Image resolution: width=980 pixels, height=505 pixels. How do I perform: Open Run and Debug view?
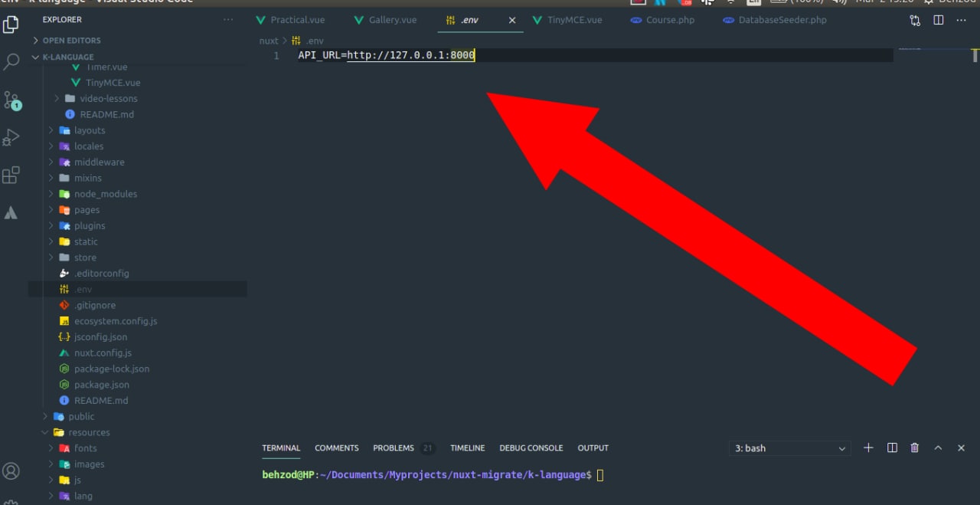[11, 138]
